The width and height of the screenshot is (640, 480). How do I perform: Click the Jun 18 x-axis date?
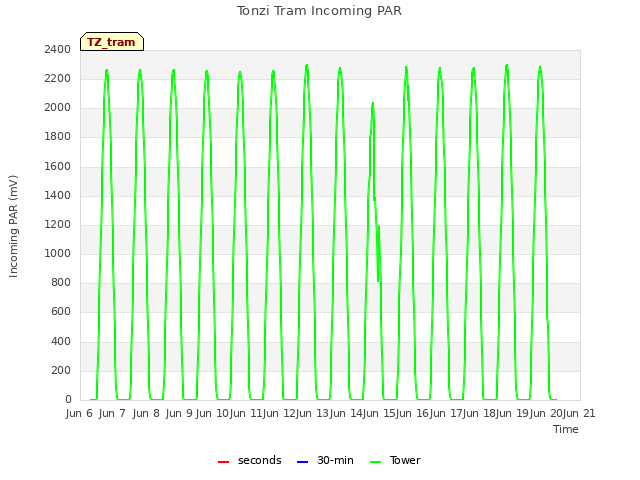[480, 413]
